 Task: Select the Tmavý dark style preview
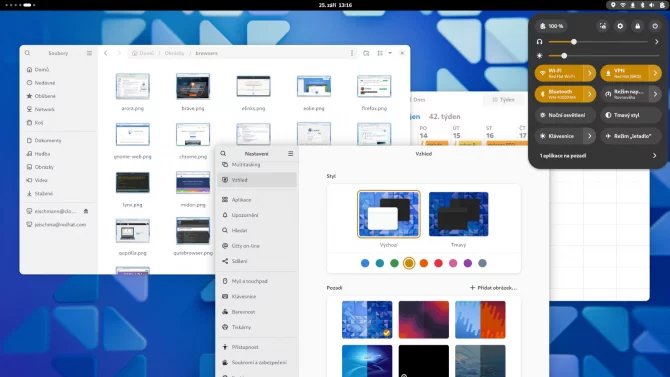point(458,214)
